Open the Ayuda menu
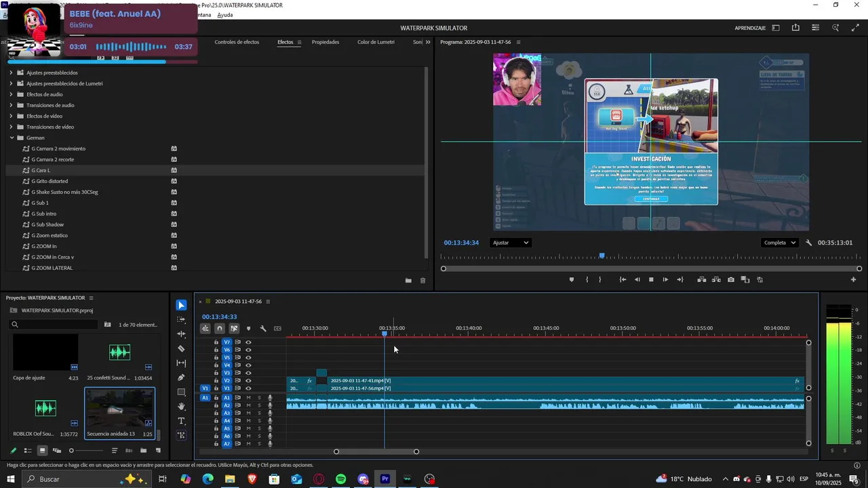This screenshot has width=868, height=488. (225, 15)
